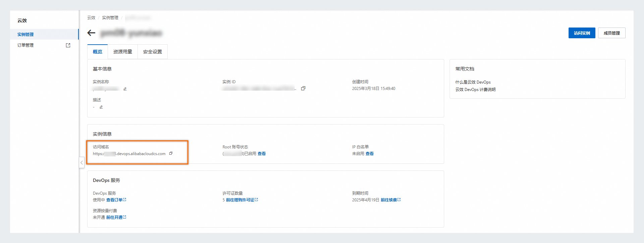This screenshot has height=243, width=644.
Task: Click 查看 under Root 账号状态
Action: (x=261, y=154)
